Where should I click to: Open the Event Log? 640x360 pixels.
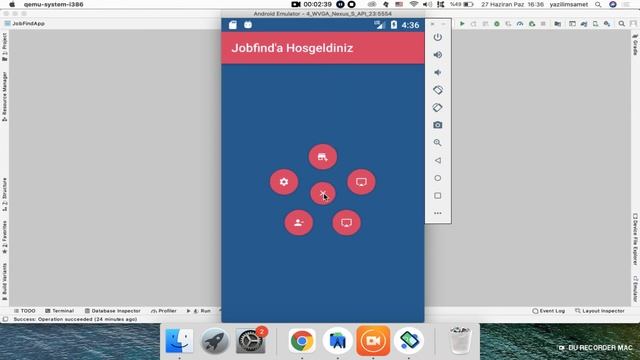(x=549, y=311)
